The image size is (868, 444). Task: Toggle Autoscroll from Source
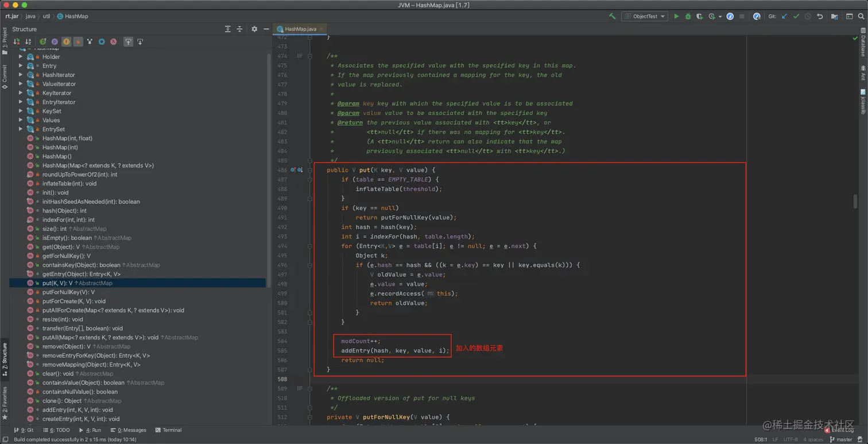coord(140,41)
